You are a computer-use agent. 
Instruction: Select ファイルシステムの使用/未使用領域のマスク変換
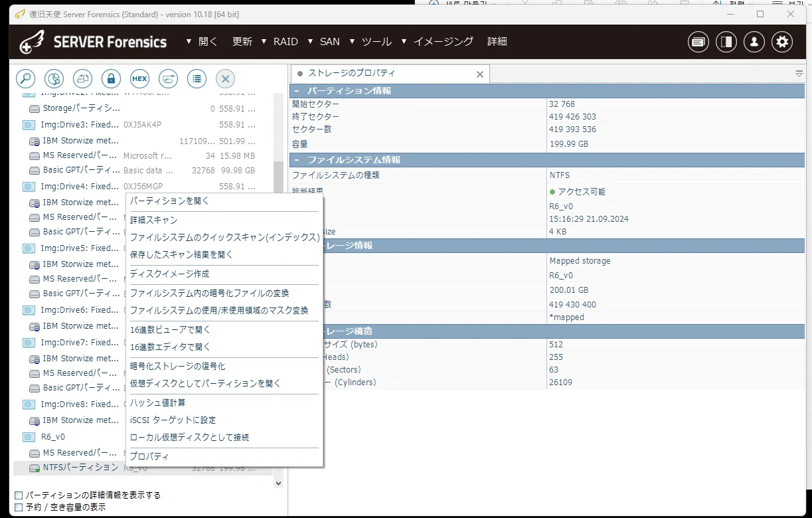224,310
